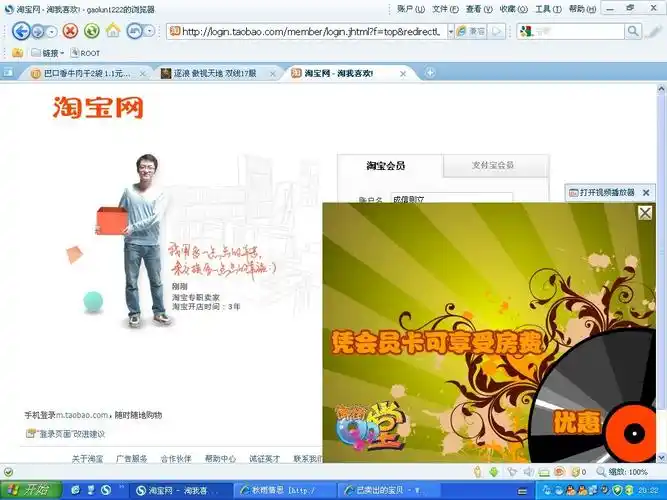Screen dimensions: 667x500
Task: Open the 帮助 menu
Action: tap(582, 9)
